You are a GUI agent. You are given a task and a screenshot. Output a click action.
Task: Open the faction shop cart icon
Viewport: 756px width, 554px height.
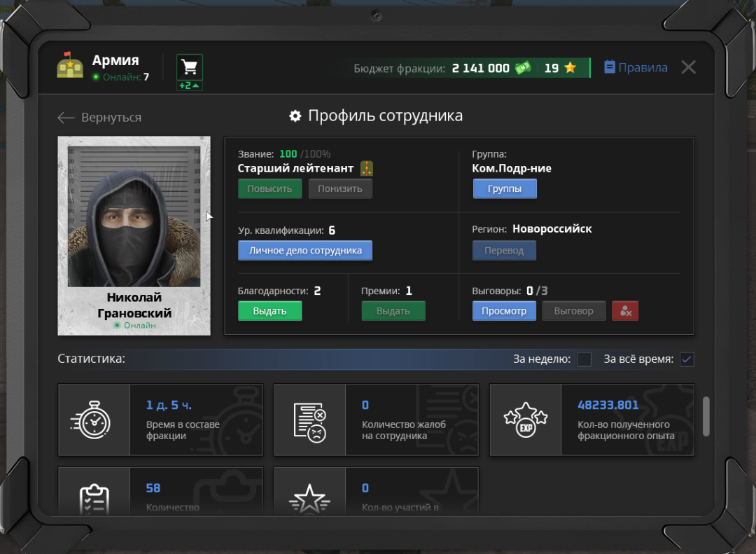[x=189, y=67]
